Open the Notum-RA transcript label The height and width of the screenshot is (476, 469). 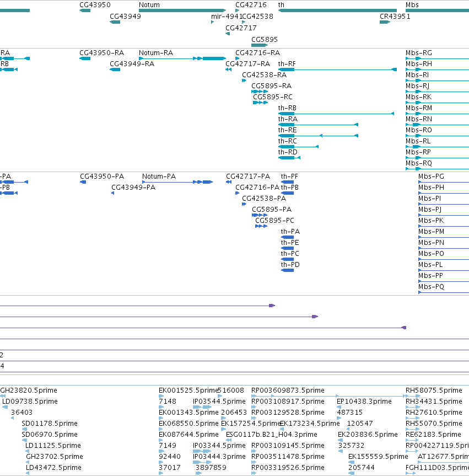[156, 53]
